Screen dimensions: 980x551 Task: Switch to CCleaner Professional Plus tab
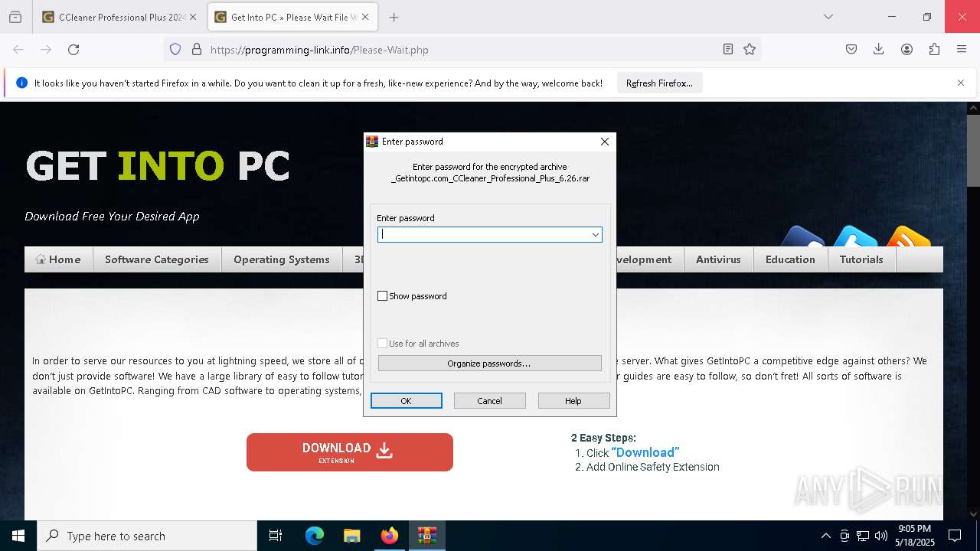pos(119,17)
